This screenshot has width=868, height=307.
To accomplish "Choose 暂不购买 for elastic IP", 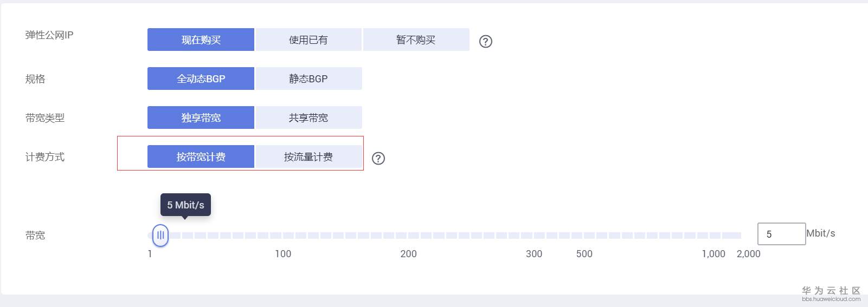I will pos(416,40).
